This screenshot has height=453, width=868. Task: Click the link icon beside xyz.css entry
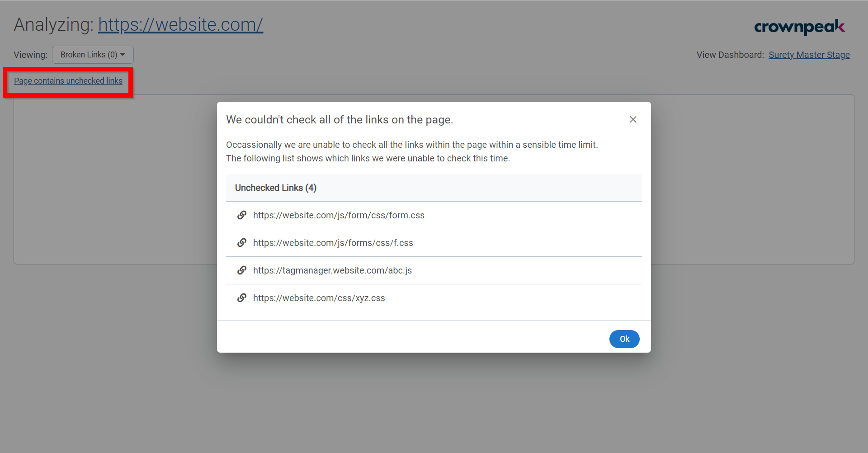tap(242, 297)
